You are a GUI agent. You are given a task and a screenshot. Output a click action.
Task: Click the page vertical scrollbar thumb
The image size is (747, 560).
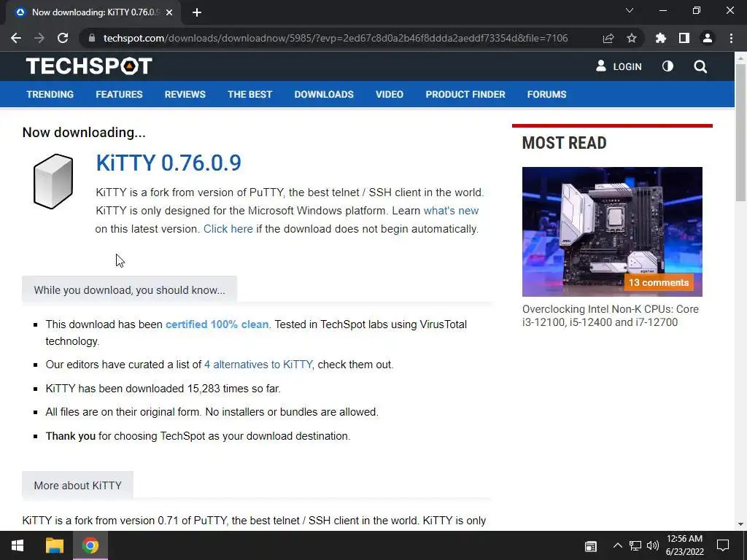(x=740, y=132)
